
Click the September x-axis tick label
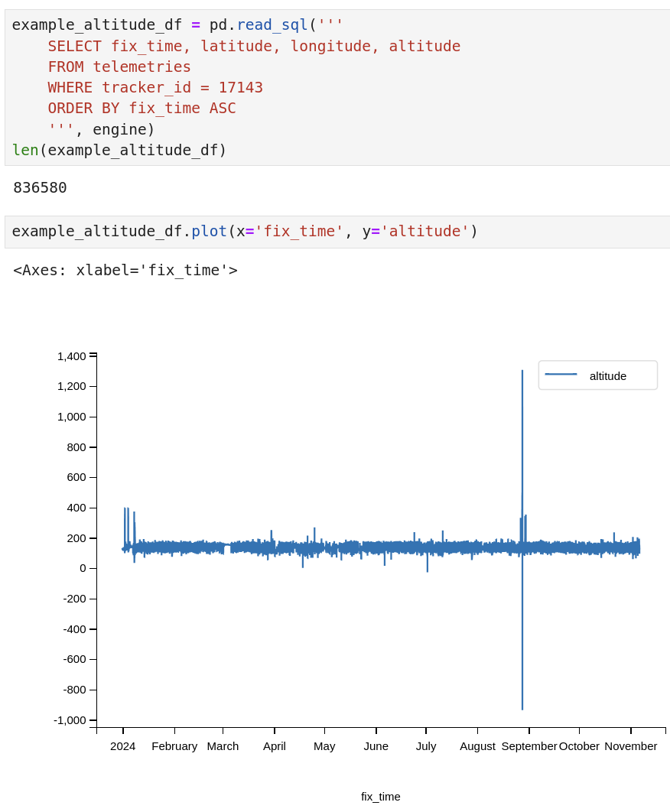point(529,746)
